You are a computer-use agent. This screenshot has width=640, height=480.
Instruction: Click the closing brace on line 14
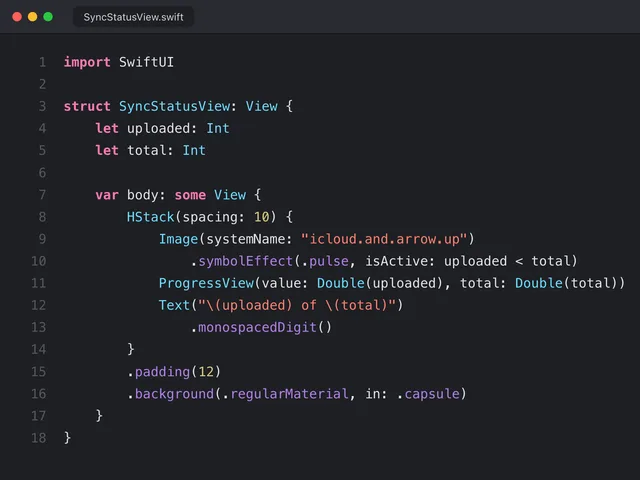(131, 349)
